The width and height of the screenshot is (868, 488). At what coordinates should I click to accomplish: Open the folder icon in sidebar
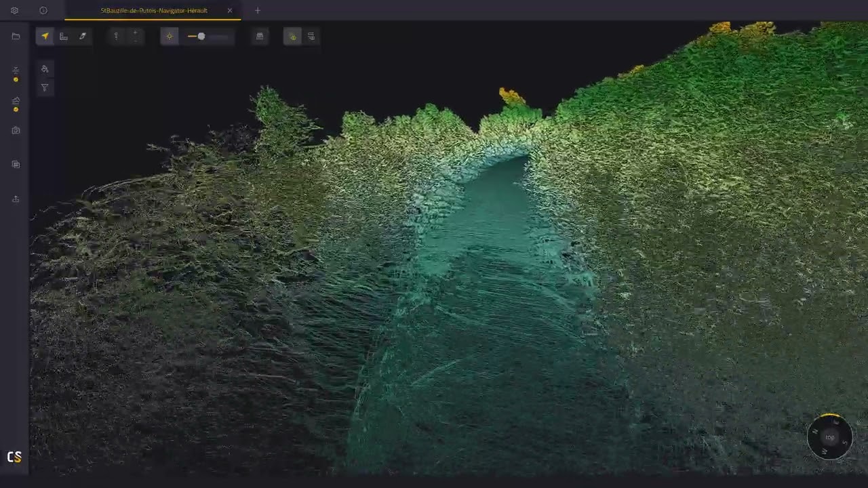(16, 37)
